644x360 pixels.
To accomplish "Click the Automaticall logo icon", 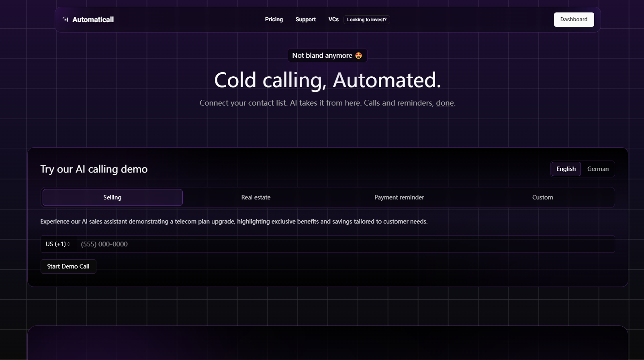I will pos(65,19).
